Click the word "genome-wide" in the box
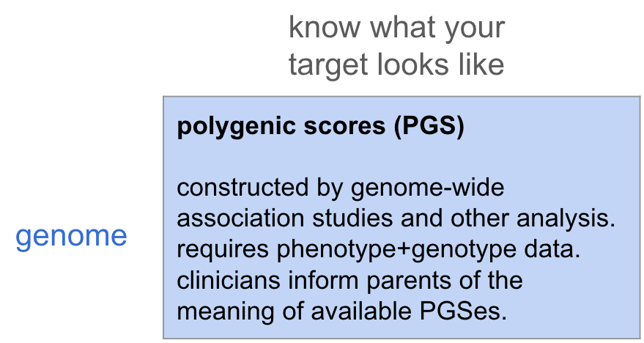The width and height of the screenshot is (644, 343). pyautogui.click(x=428, y=188)
